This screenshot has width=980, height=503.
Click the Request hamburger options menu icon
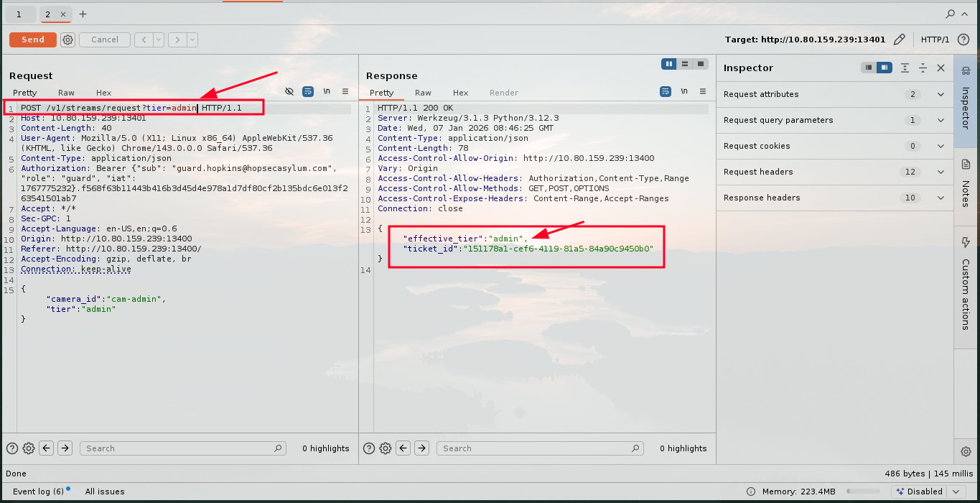pyautogui.click(x=345, y=92)
